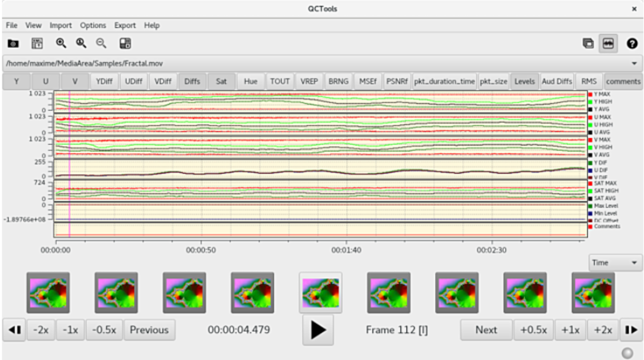Enable the YDiff graph filter

pyautogui.click(x=104, y=81)
